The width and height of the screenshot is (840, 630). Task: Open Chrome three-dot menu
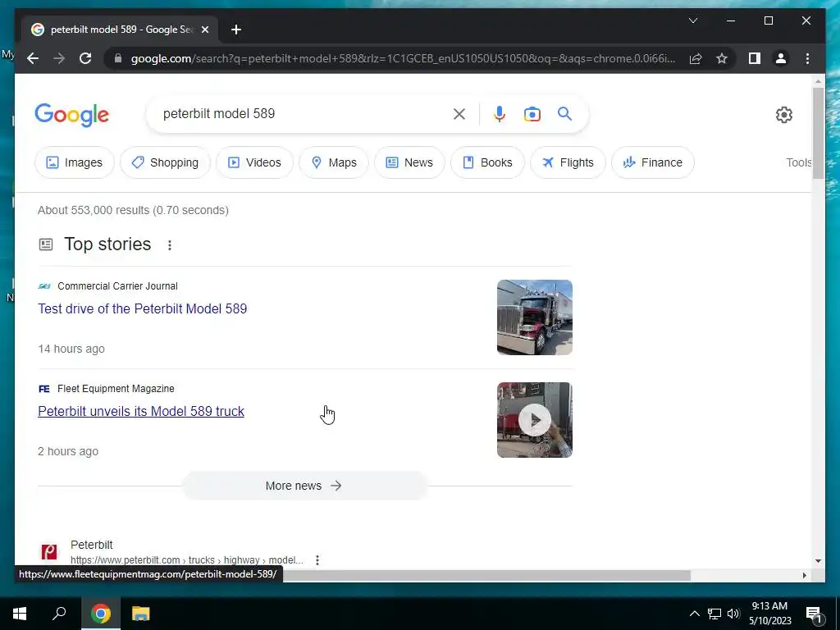(x=807, y=58)
